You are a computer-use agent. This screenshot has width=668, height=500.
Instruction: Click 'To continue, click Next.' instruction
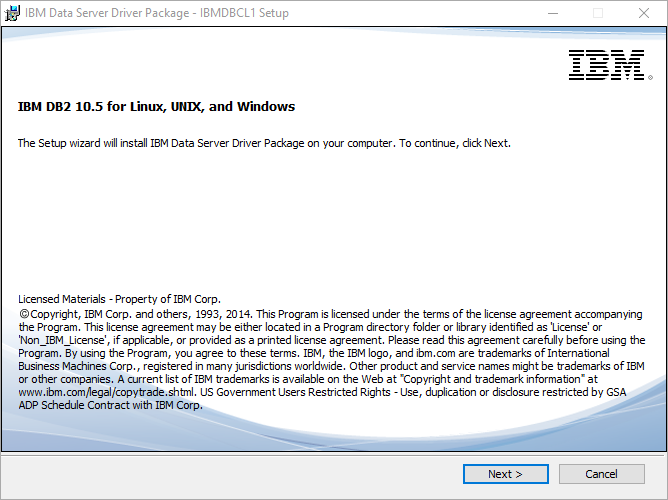click(455, 143)
